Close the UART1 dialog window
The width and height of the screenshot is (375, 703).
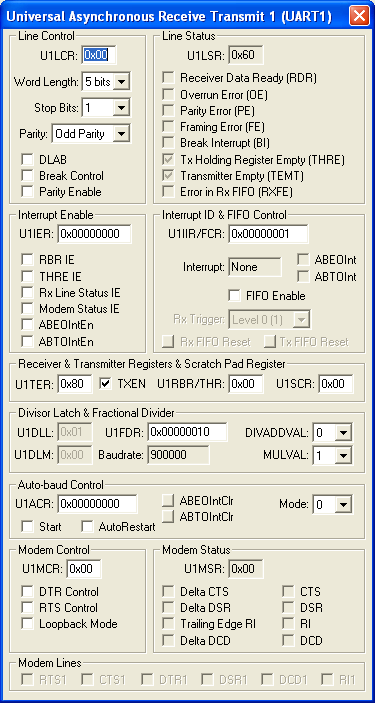[359, 16]
